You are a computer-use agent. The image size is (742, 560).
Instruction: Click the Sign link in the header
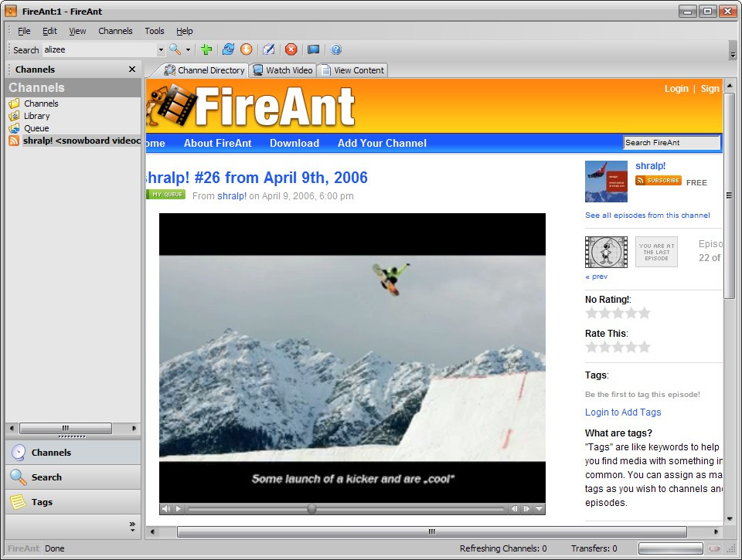[710, 89]
